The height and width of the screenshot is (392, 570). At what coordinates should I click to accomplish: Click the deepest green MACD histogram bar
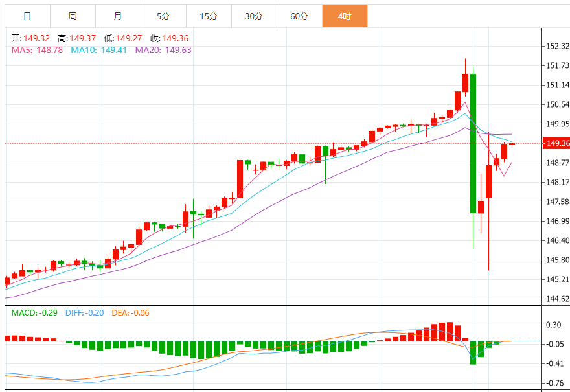(473, 352)
